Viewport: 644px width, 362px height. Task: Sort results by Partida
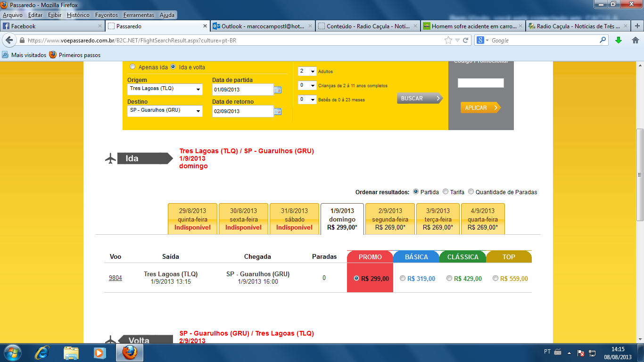point(416,192)
